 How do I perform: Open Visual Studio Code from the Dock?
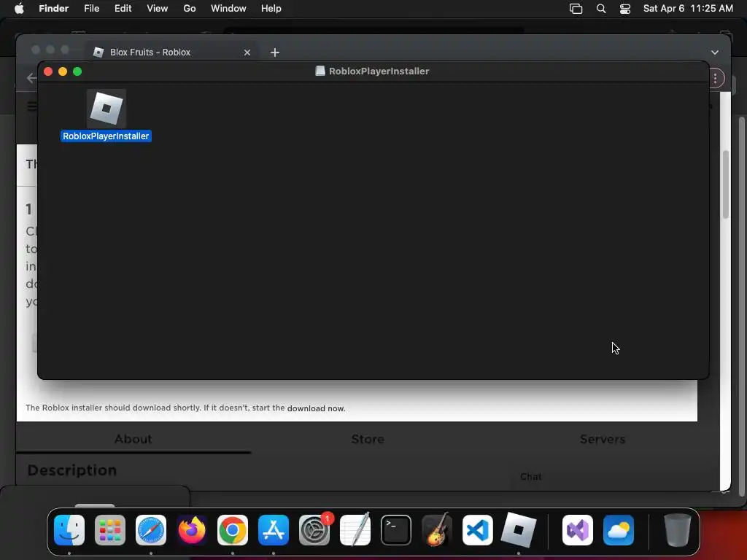478,530
